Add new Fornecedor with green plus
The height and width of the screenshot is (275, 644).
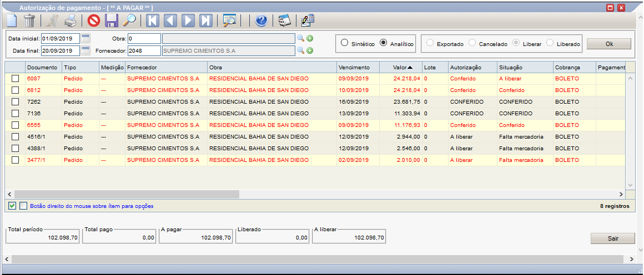coord(310,50)
